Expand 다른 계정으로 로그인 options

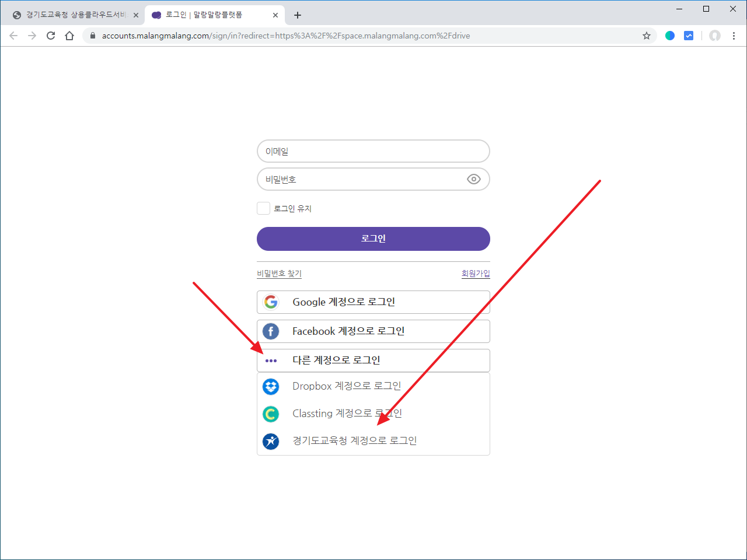click(x=373, y=360)
